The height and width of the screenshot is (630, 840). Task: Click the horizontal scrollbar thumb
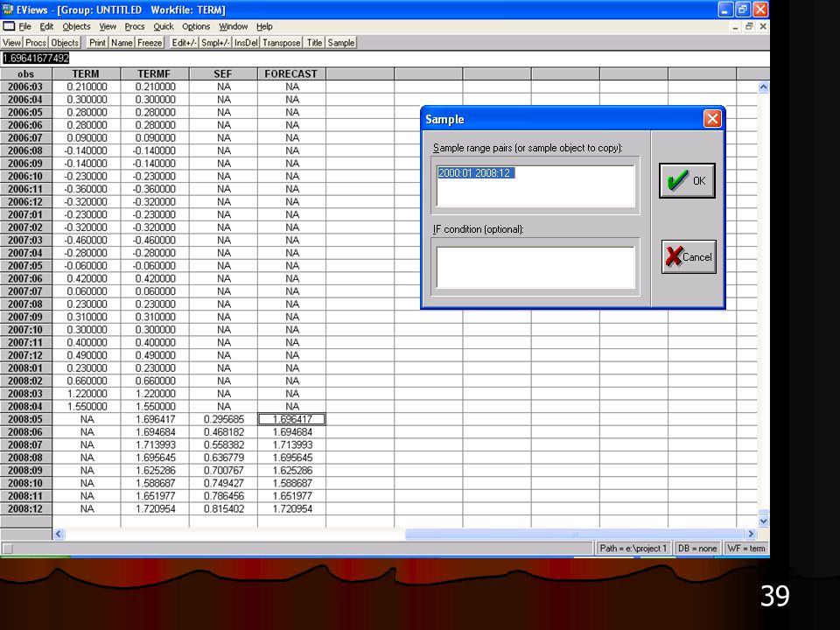pos(574,534)
